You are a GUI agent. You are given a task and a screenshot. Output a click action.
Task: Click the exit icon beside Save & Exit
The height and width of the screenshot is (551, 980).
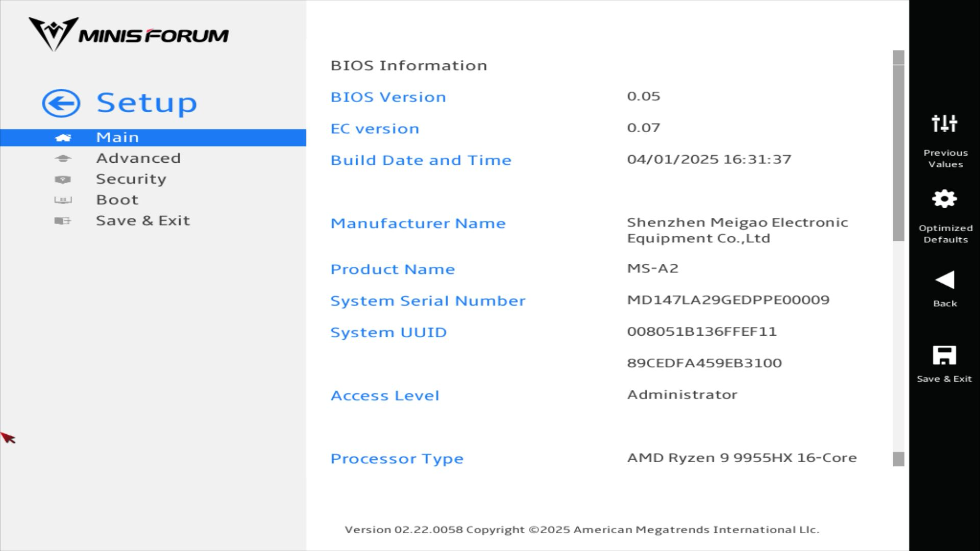tap(63, 221)
